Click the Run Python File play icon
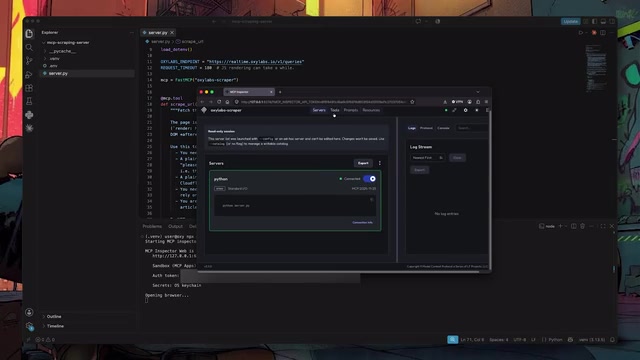The height and width of the screenshot is (360, 640). (x=580, y=33)
